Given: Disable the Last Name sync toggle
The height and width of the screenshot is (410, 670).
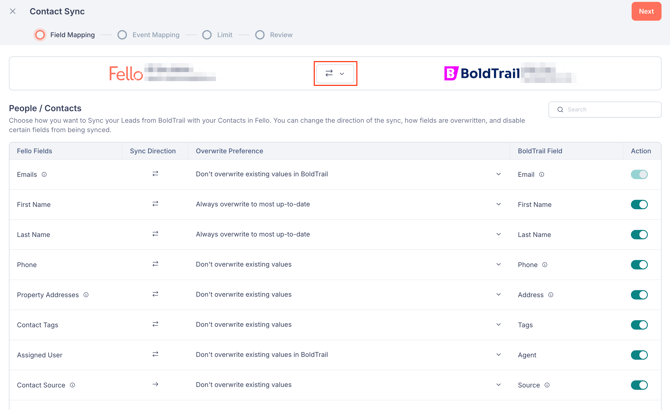Looking at the screenshot, I should coord(639,234).
